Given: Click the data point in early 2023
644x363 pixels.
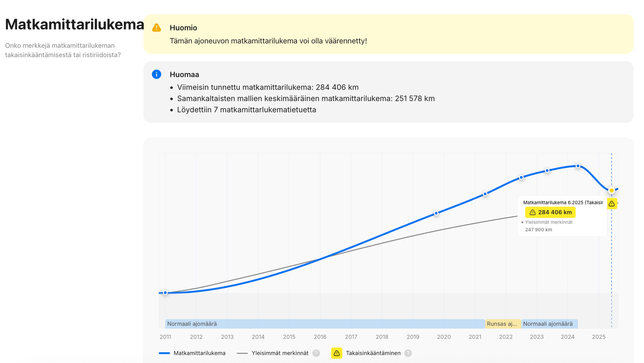Looking at the screenshot, I should tap(547, 171).
